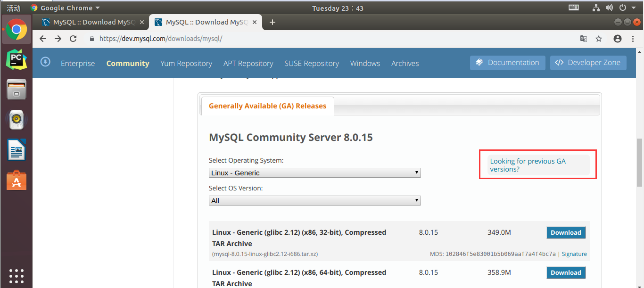Go to SUSE Repository
The image size is (644, 288).
312,64
